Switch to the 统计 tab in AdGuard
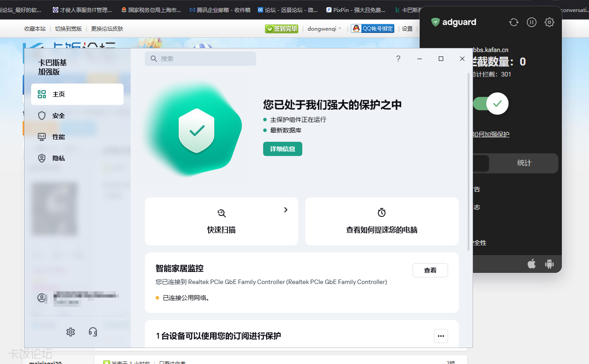Image resolution: width=589 pixels, height=364 pixels. (524, 163)
